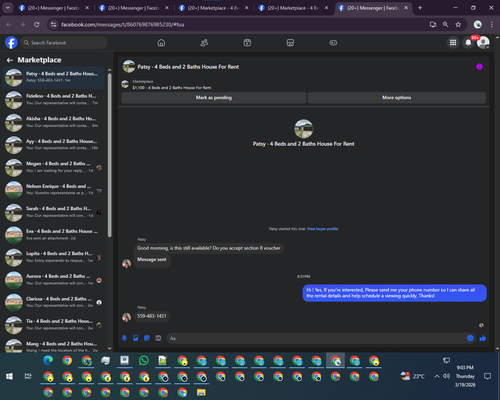
Task: Open the Aurora conversation
Action: [x=53, y=280]
